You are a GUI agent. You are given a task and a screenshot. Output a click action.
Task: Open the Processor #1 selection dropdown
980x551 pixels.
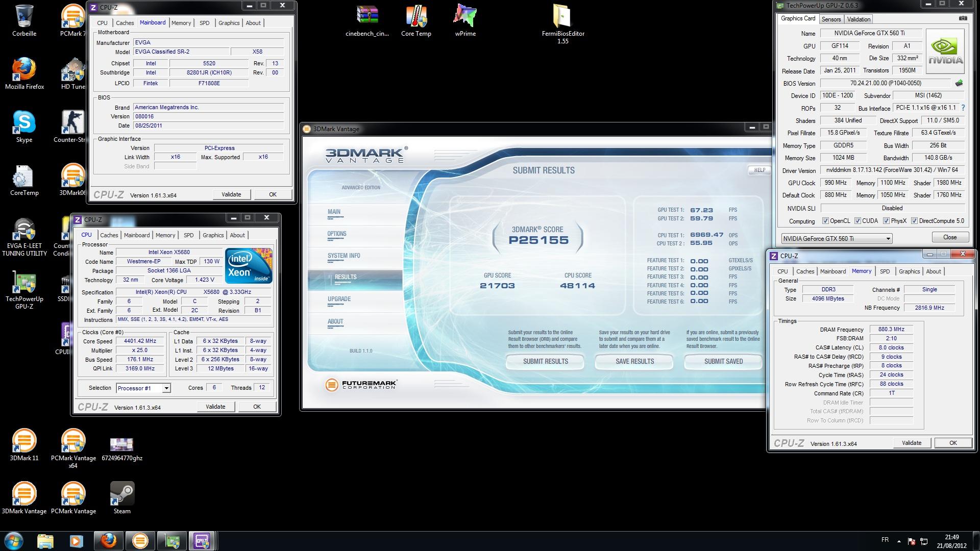(x=166, y=388)
